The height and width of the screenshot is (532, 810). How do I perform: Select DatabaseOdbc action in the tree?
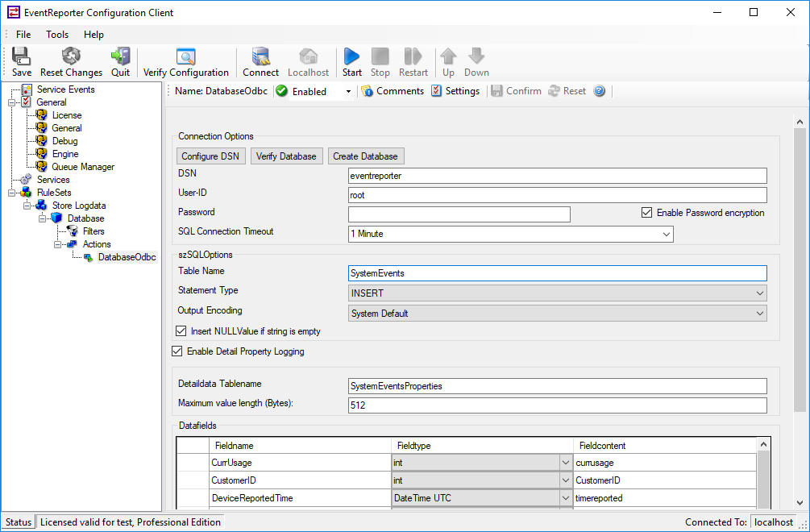pyautogui.click(x=127, y=257)
